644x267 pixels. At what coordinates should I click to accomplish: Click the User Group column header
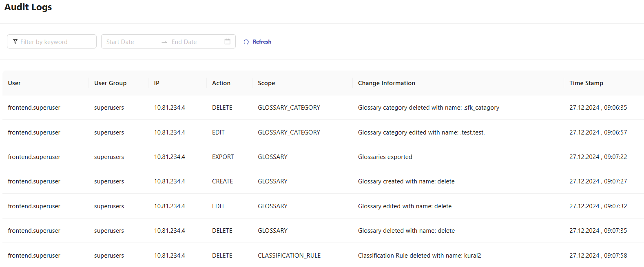[110, 83]
